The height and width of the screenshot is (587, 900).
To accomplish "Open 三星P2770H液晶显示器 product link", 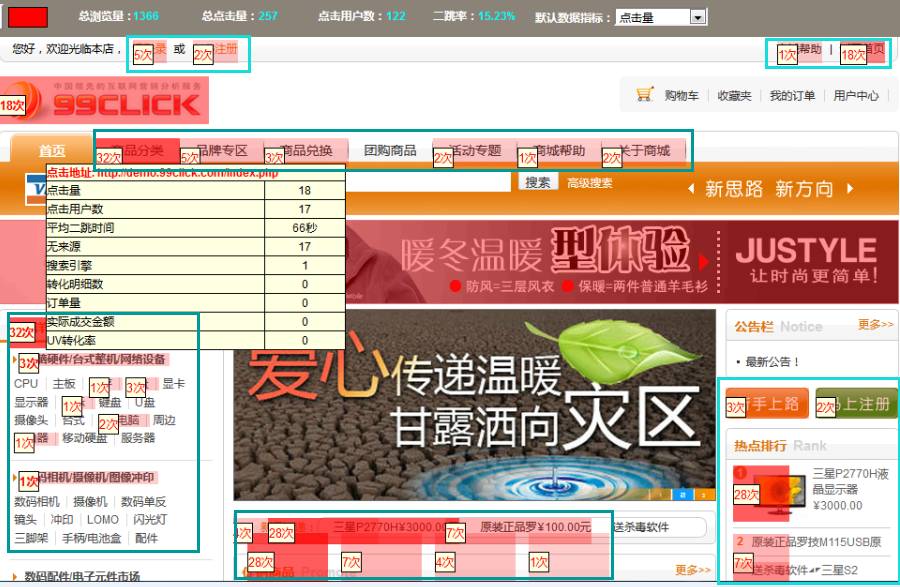I will pos(850,481).
